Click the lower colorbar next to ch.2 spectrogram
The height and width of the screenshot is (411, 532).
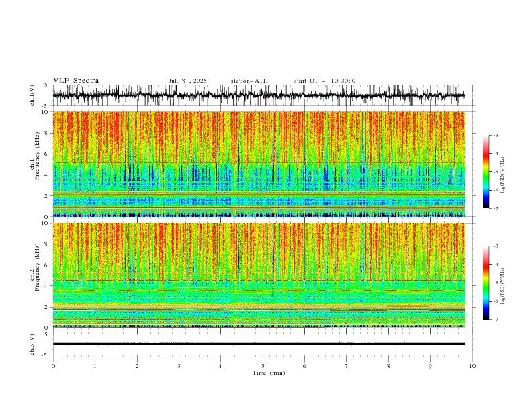pos(486,283)
